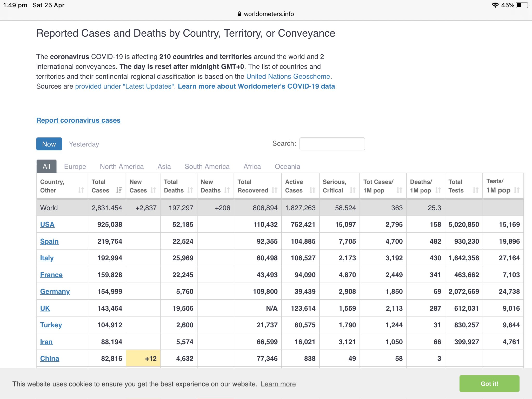This screenshot has height=399, width=532.
Task: Select Italy tests per million 27,164
Action: pyautogui.click(x=503, y=258)
